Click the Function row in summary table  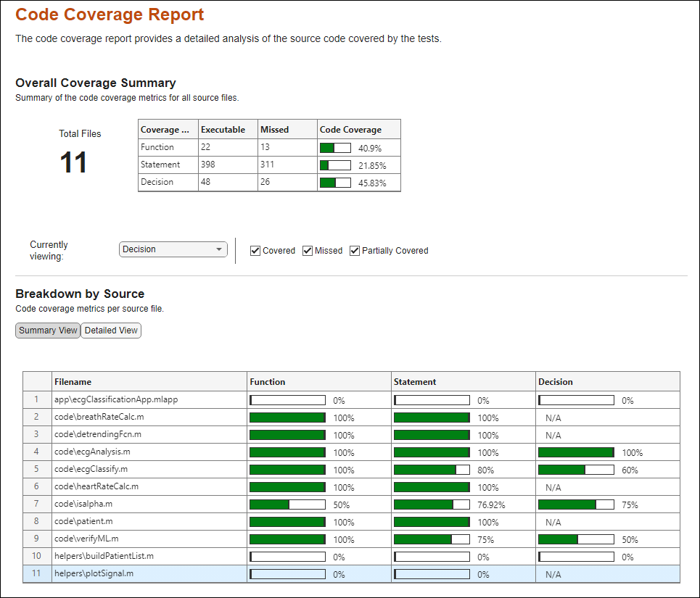point(168,146)
